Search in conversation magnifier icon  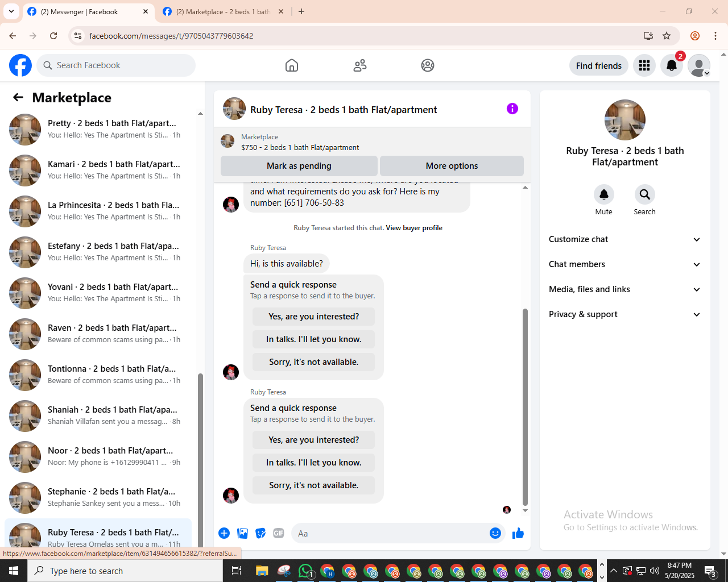(645, 194)
